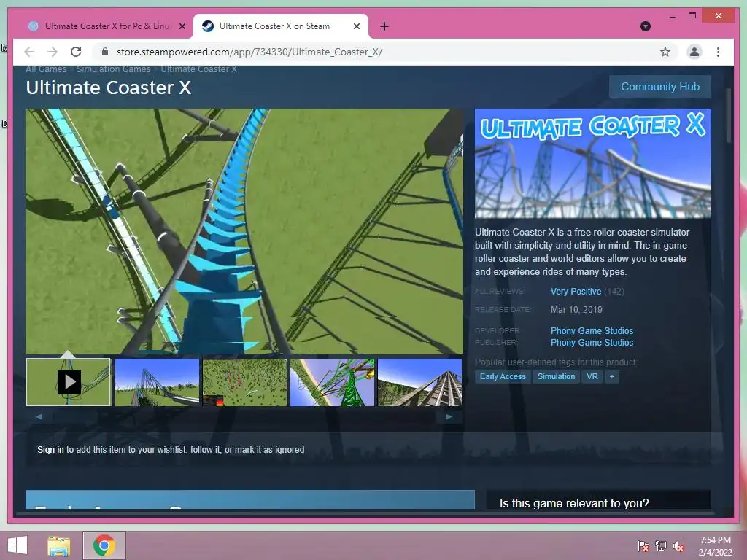Click the VR tag

pyautogui.click(x=592, y=376)
